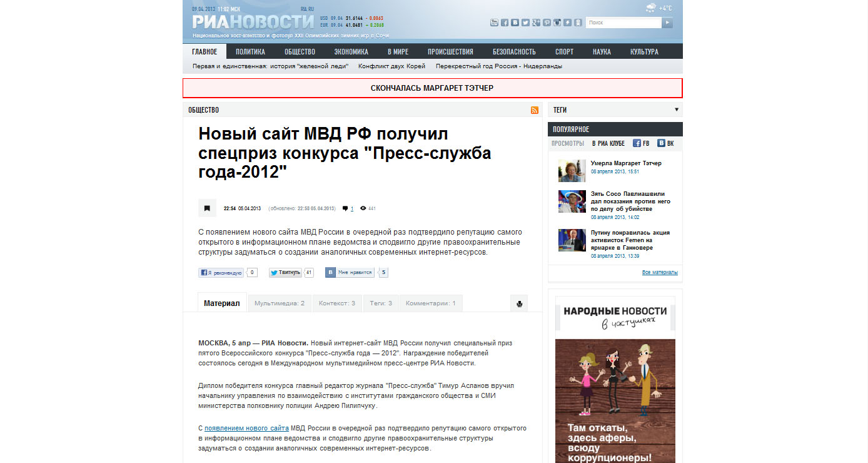Open the Google Plus icon in header
This screenshot has width=868, height=463.
(x=536, y=23)
